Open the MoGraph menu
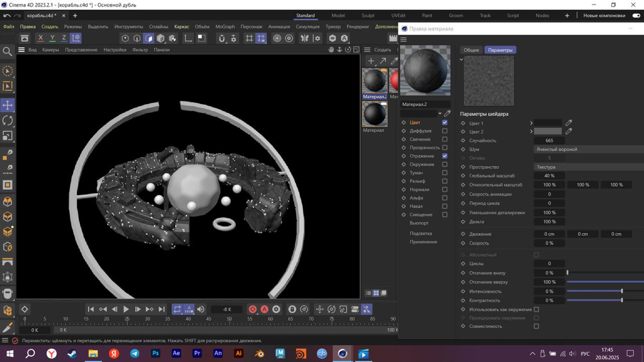The width and height of the screenshot is (644, 362). [225, 26]
